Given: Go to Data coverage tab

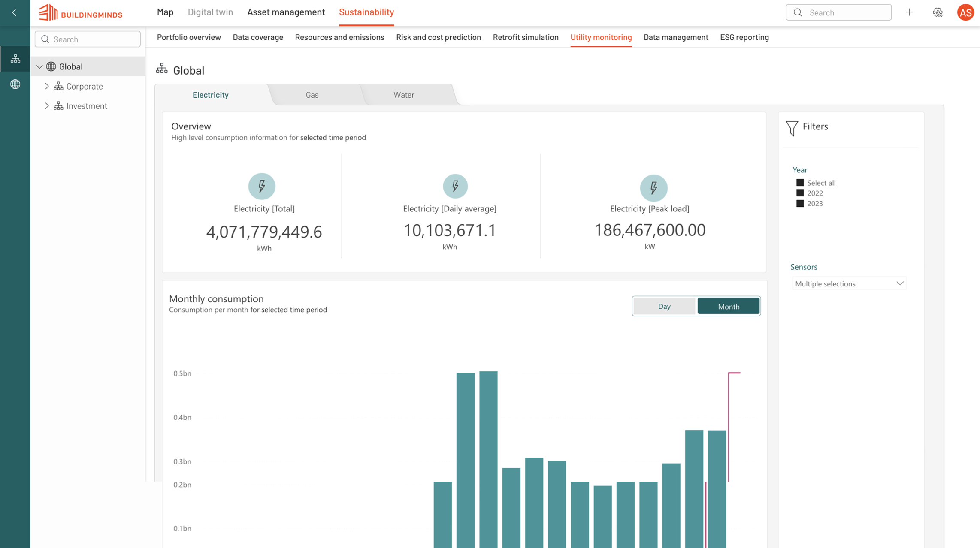Looking at the screenshot, I should (258, 37).
